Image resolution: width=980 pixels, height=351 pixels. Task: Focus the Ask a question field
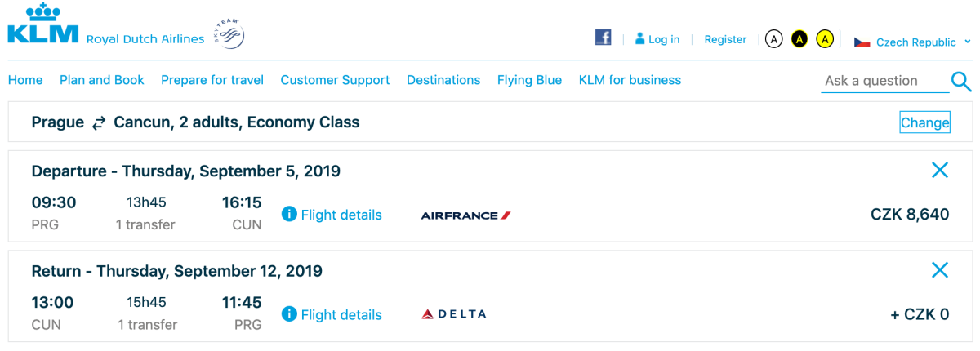[882, 81]
